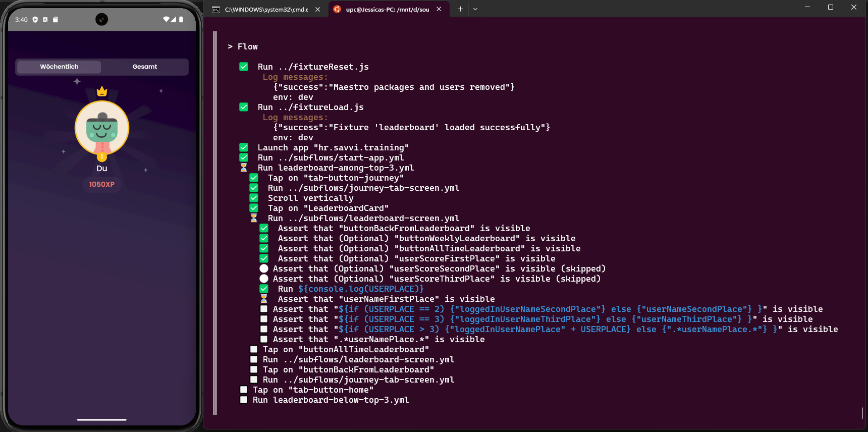868x432 pixels.
Task: Click the 1050XP score badge
Action: pos(102,184)
